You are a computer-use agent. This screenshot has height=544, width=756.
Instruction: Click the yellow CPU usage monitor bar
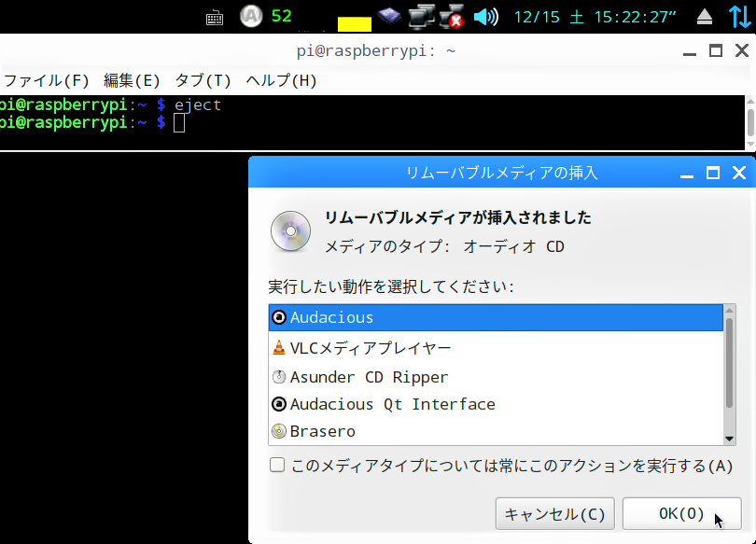tap(355, 23)
